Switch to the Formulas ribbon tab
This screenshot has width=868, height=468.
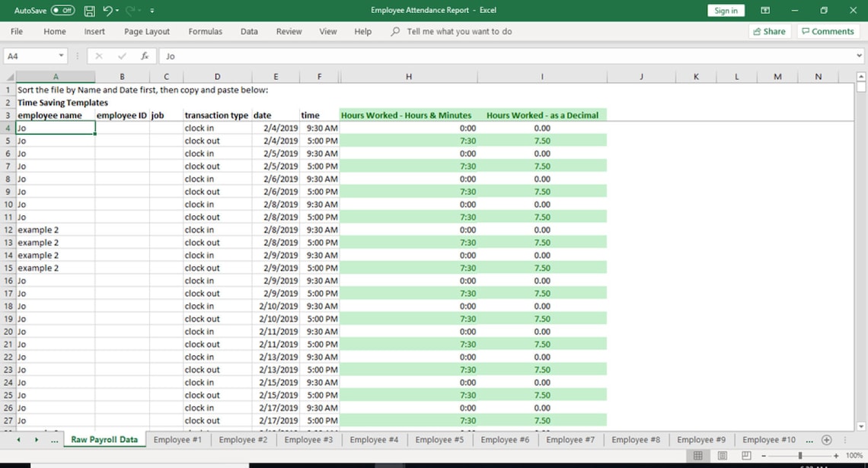click(205, 31)
